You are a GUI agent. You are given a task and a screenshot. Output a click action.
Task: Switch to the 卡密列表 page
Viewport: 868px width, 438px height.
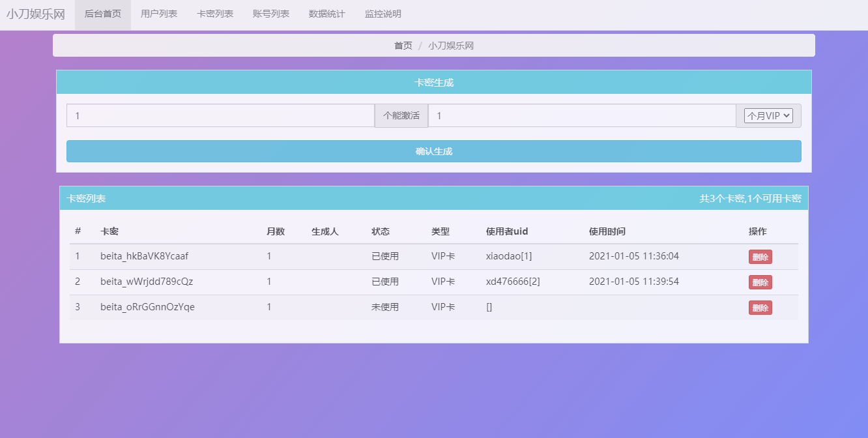(215, 14)
